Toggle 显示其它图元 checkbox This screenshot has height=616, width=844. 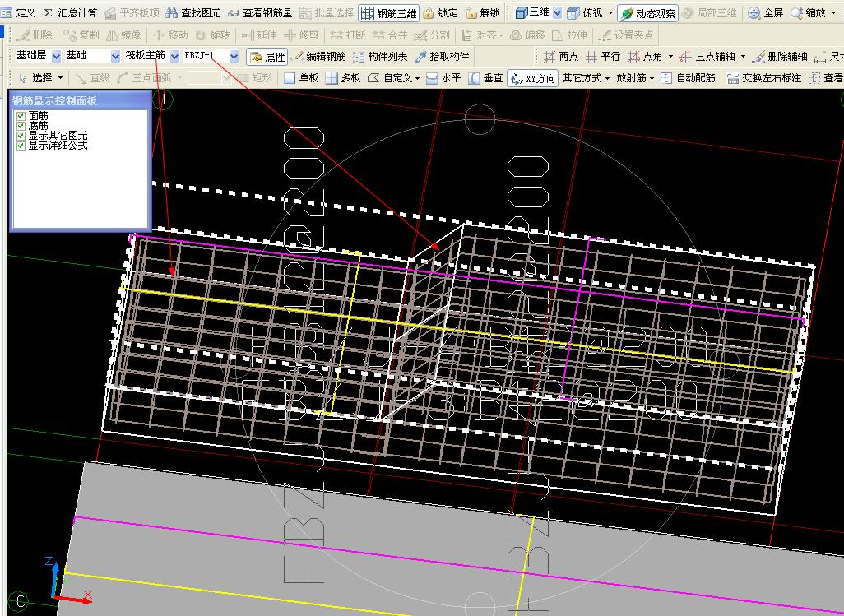click(x=21, y=136)
